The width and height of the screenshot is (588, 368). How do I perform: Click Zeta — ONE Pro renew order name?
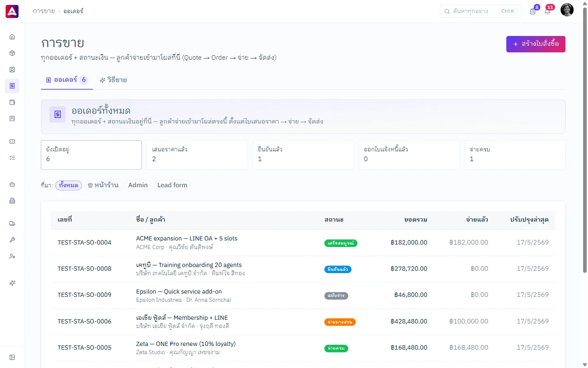pos(186,344)
